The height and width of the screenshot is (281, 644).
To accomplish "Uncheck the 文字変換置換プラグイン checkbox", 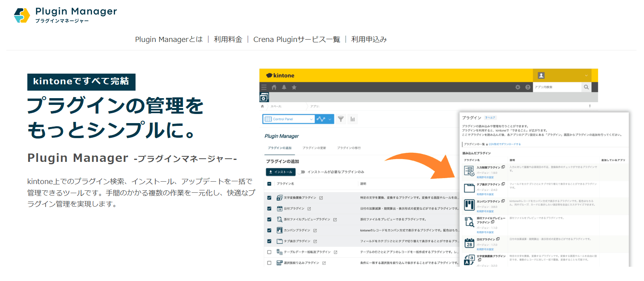I will point(269,198).
